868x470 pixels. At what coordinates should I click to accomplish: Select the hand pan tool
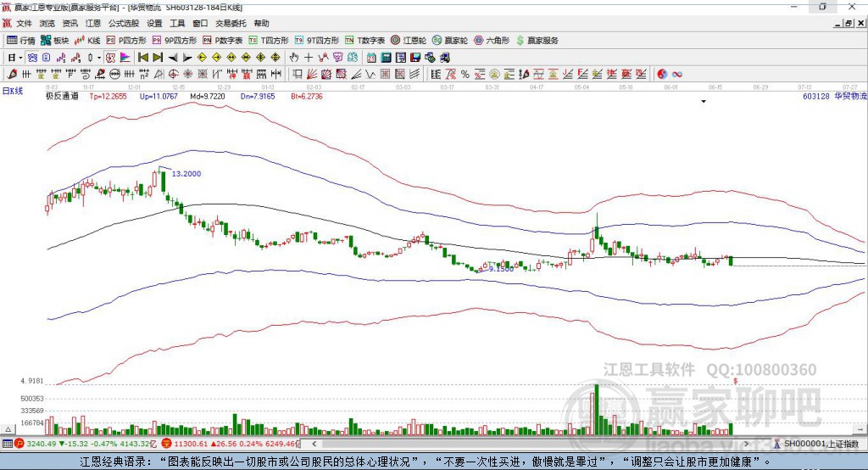pyautogui.click(x=294, y=58)
